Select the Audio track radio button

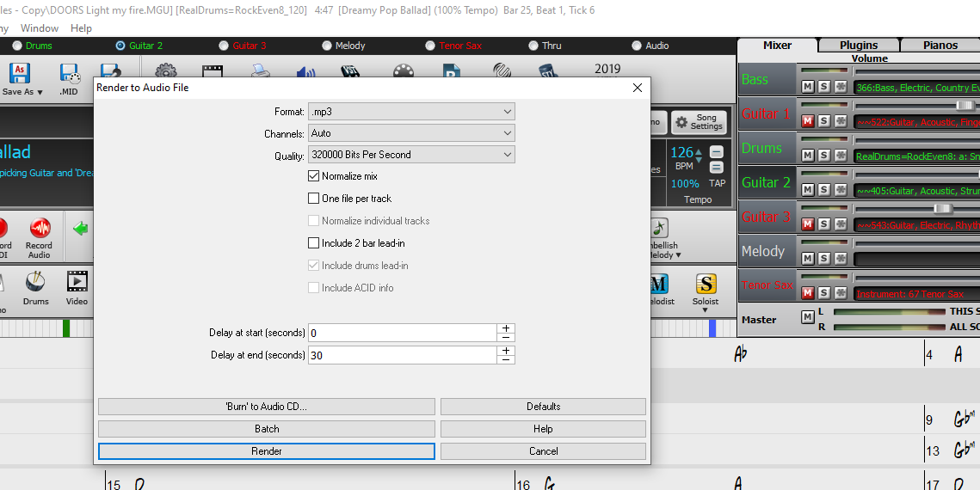(636, 46)
